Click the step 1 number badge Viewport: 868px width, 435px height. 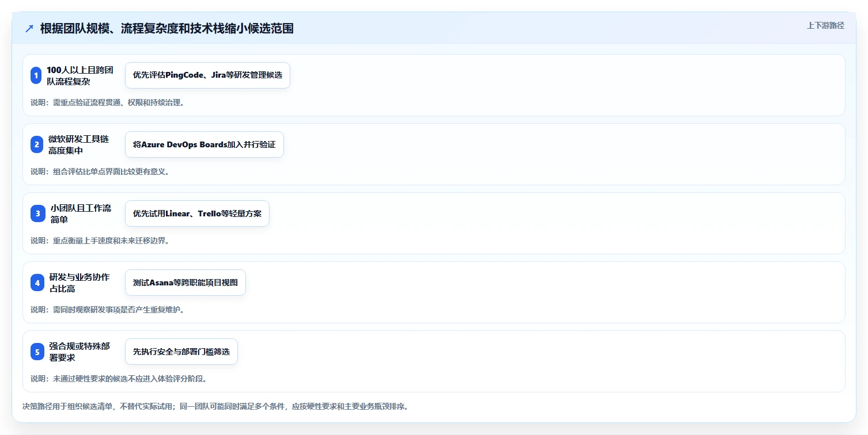point(36,75)
